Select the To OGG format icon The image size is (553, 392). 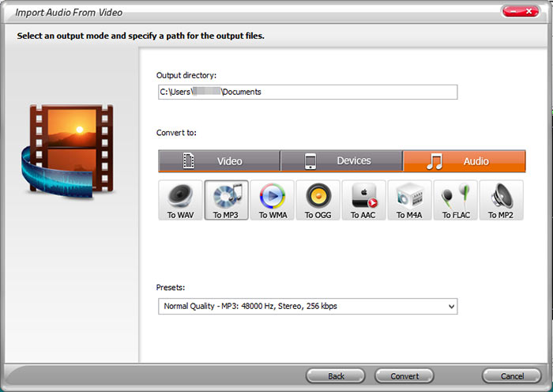click(318, 200)
